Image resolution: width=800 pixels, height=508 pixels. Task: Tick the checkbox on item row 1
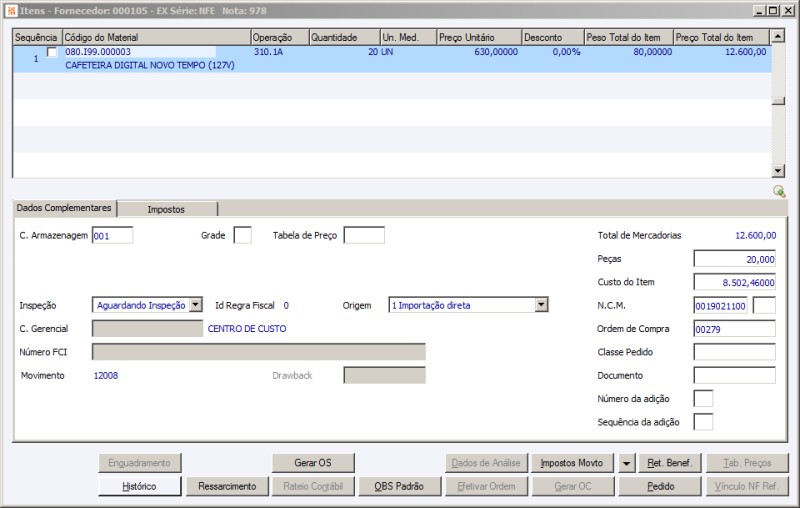pyautogui.click(x=52, y=52)
